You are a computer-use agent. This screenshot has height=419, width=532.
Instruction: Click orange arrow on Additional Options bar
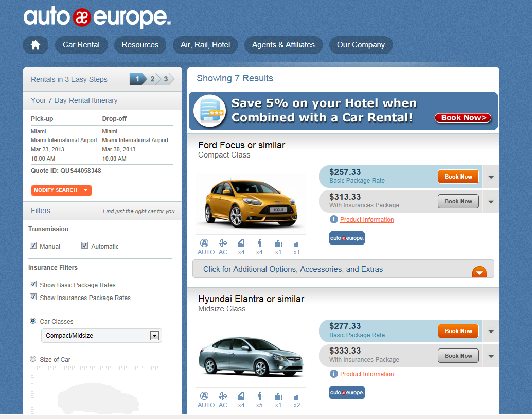(x=480, y=272)
